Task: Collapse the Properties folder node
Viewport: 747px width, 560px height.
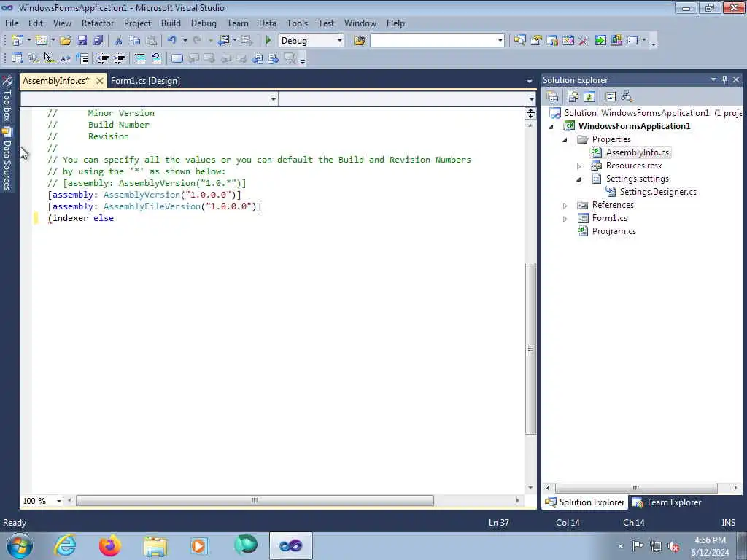Action: pyautogui.click(x=565, y=140)
